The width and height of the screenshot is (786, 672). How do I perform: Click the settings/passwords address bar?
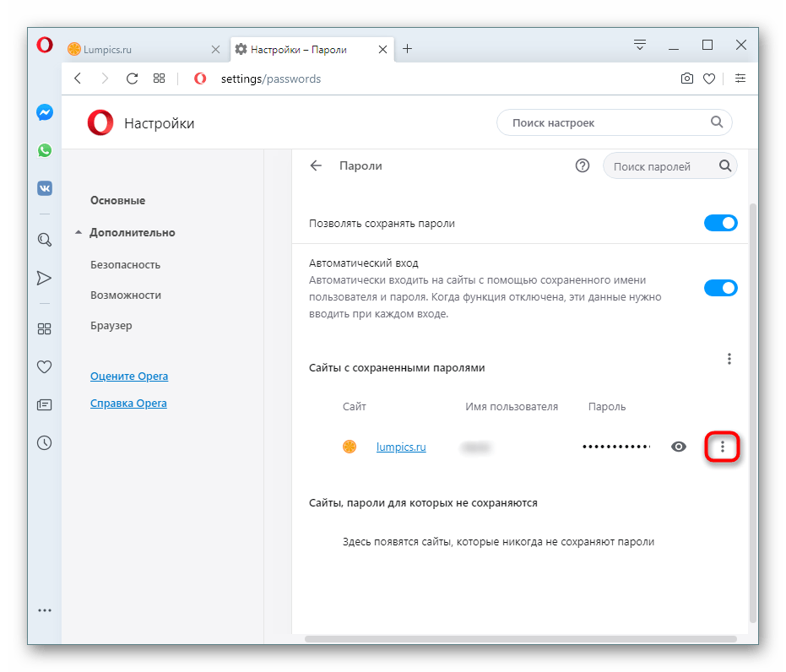point(271,79)
